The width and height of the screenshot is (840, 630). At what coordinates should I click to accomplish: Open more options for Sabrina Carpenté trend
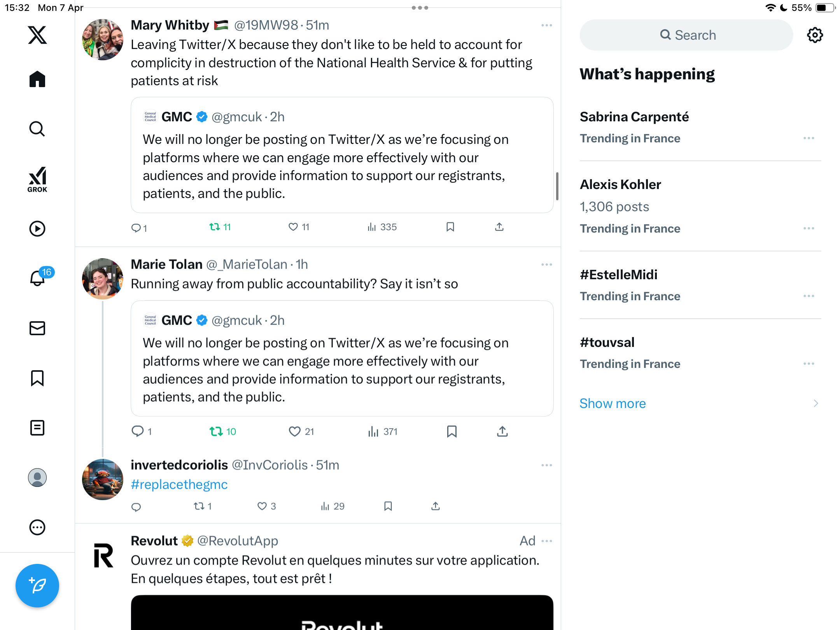(x=809, y=138)
